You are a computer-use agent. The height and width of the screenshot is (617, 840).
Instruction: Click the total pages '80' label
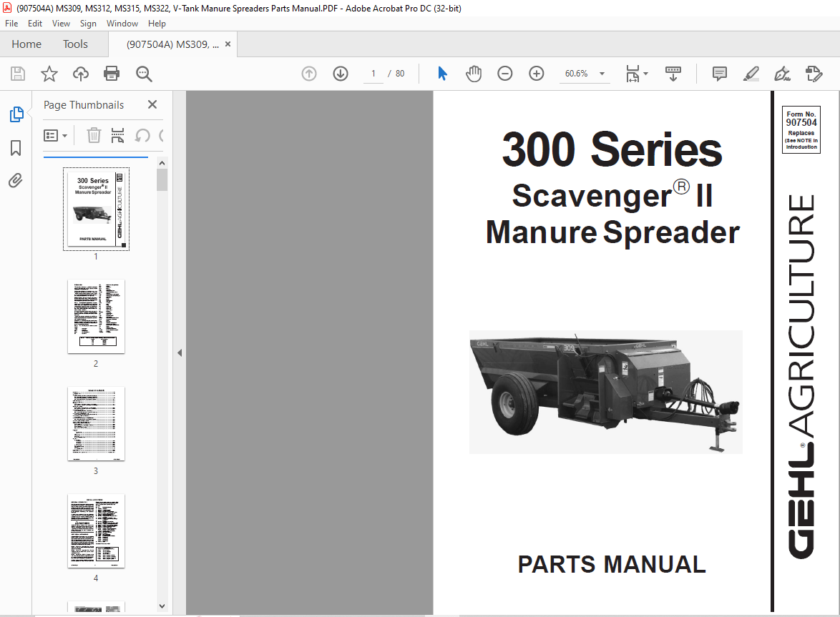[x=400, y=74]
